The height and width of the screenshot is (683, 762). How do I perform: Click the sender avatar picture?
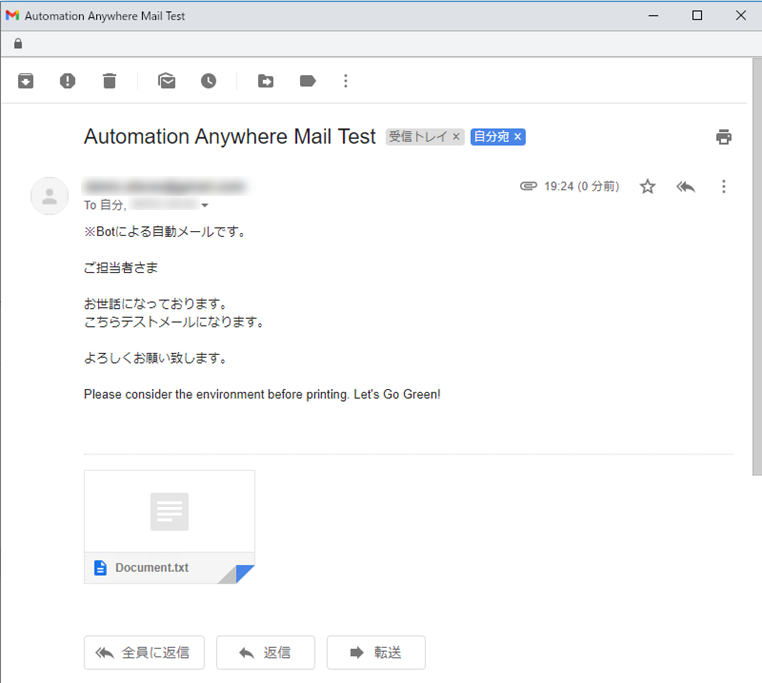pyautogui.click(x=50, y=196)
